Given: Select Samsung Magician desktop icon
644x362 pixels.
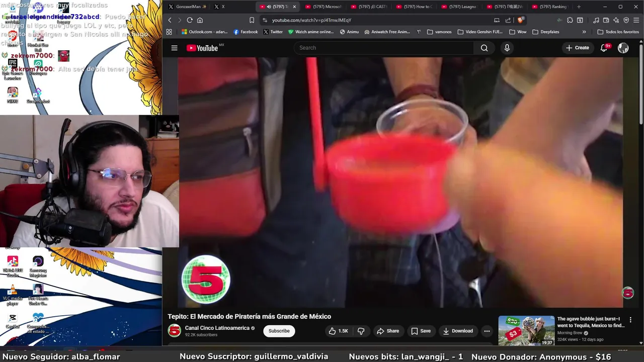Looking at the screenshot, I should [38, 266].
